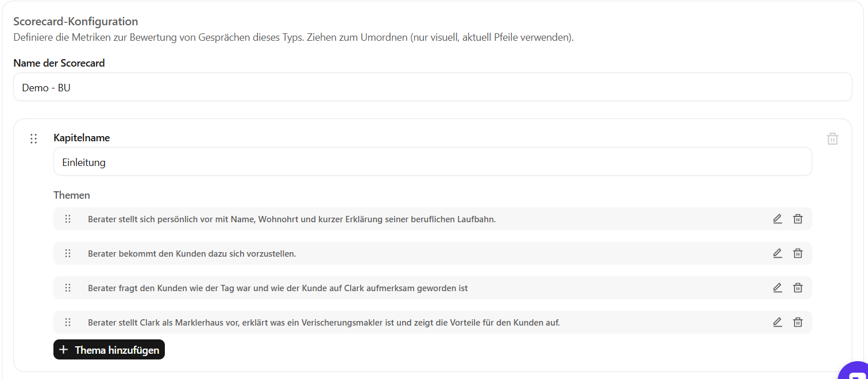Click drag handle of 'Berater fragt den Kunden'

click(x=68, y=288)
